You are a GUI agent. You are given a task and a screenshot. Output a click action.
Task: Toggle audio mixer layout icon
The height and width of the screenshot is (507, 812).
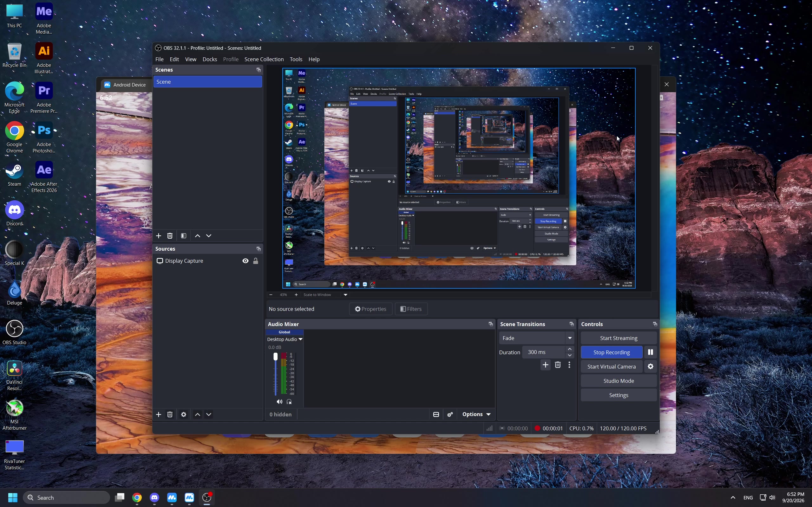tap(436, 414)
